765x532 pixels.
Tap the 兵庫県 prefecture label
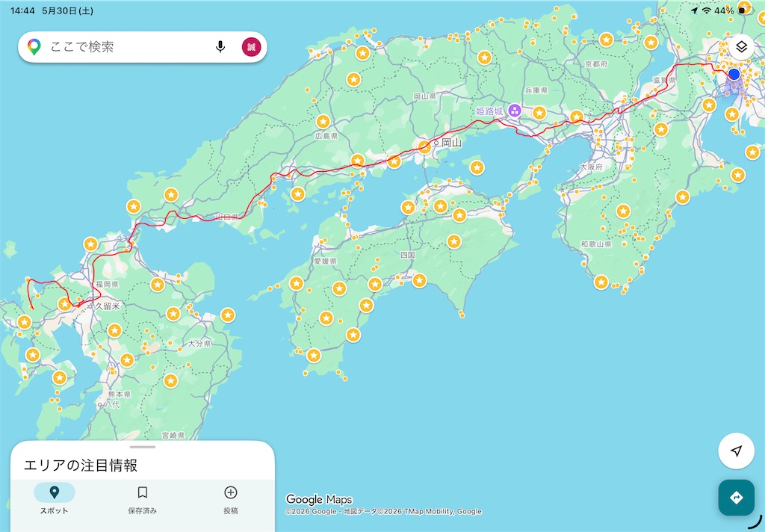(536, 90)
